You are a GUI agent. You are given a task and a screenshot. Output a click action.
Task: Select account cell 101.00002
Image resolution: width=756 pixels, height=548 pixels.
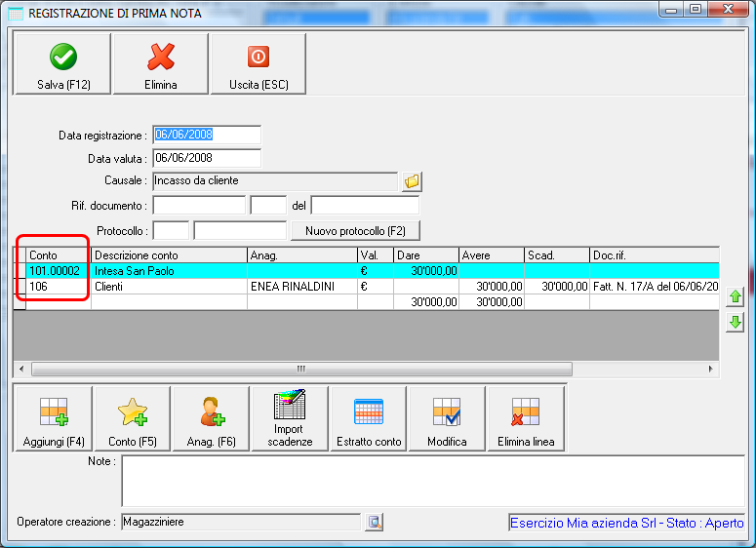(59, 271)
